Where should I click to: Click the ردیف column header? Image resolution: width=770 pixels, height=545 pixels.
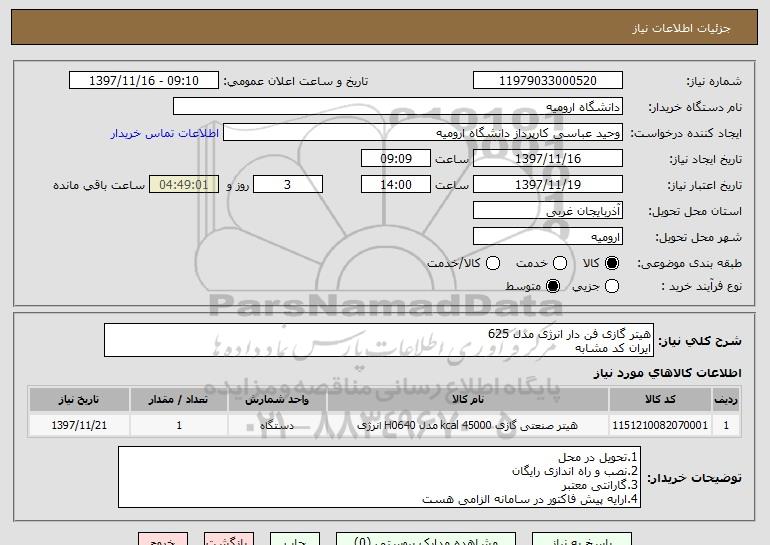point(726,400)
